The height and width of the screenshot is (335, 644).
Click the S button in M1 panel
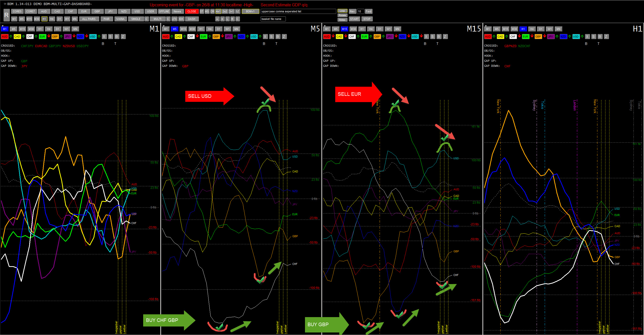pyautogui.click(x=110, y=37)
